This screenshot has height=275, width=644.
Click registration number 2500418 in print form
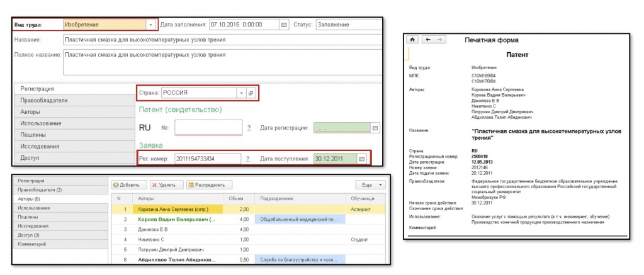click(479, 157)
